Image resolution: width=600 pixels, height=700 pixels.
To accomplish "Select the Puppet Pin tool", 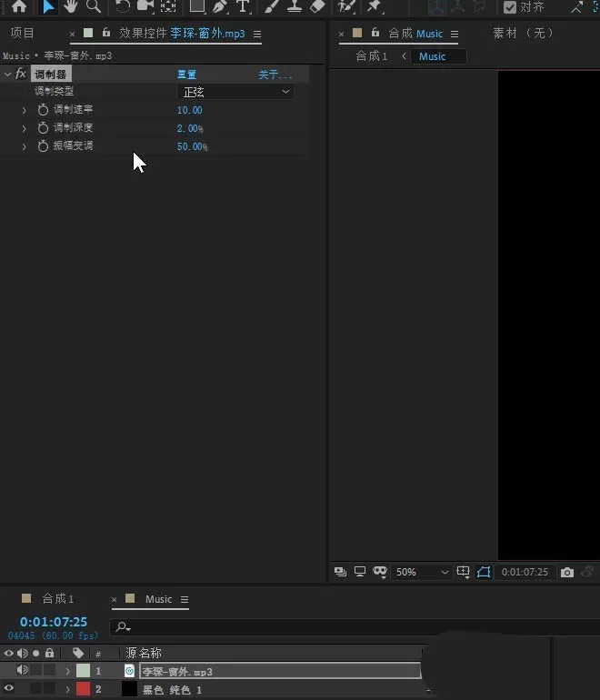I will pyautogui.click(x=375, y=6).
